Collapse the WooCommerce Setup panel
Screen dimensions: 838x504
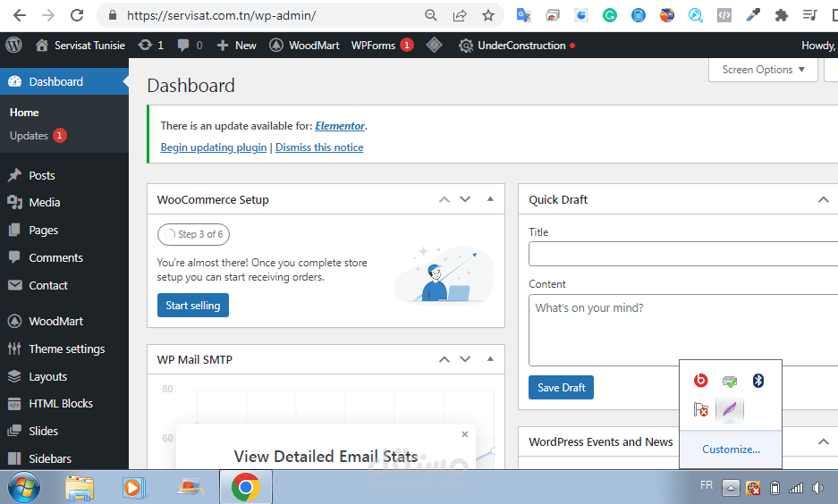coord(490,199)
